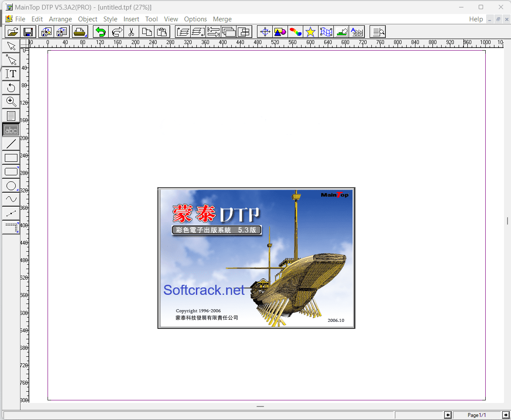This screenshot has width=511, height=420.
Task: Click the Open file folder icon
Action: [13, 32]
